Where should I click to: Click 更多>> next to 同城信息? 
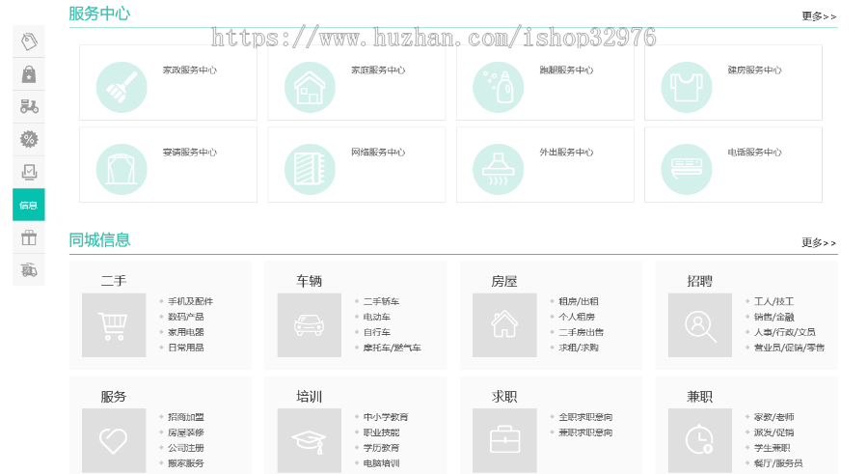tap(819, 242)
